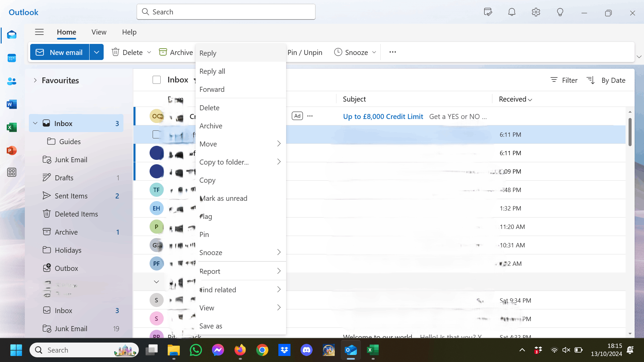Click the message list vertical scrollbar
The image size is (644, 362).
point(630,132)
